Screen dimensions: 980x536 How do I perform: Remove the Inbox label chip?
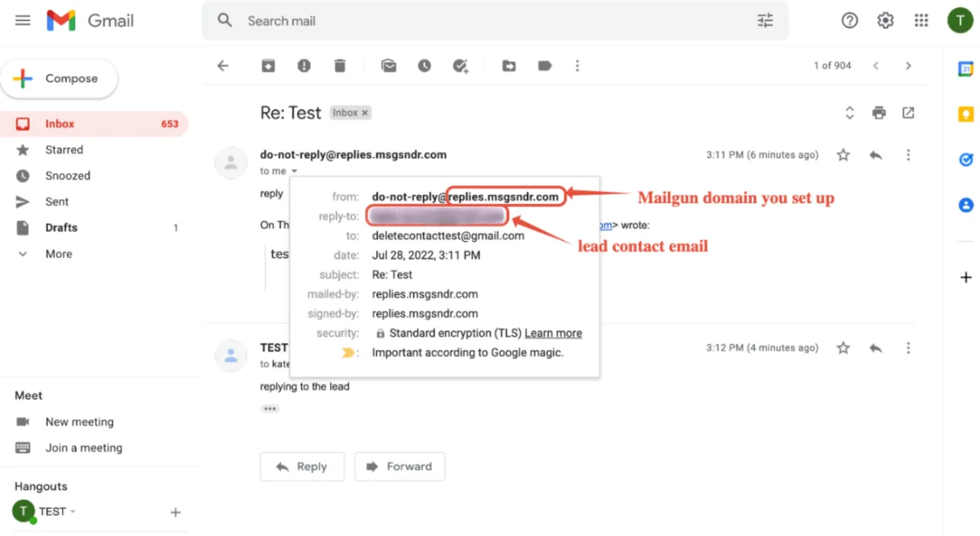365,113
